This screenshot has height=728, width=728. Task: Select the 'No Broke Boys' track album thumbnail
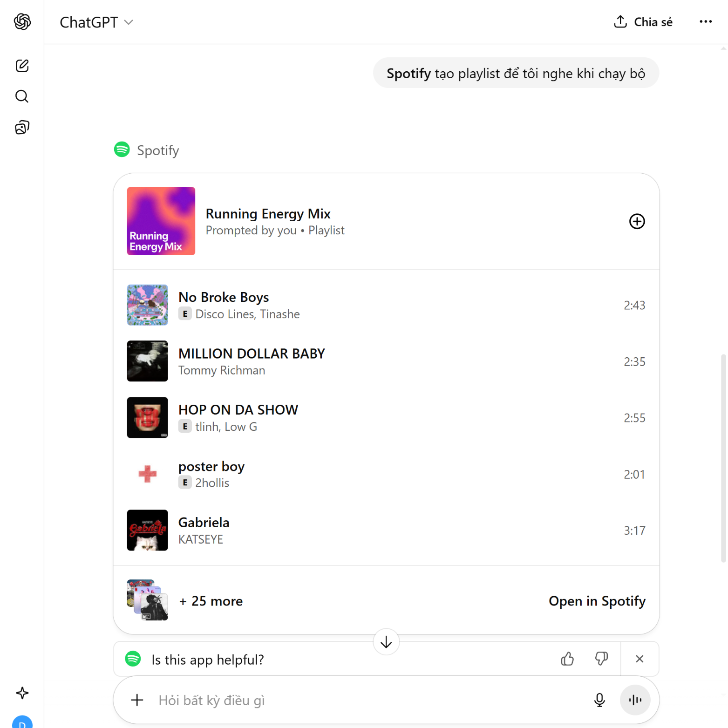pyautogui.click(x=147, y=305)
